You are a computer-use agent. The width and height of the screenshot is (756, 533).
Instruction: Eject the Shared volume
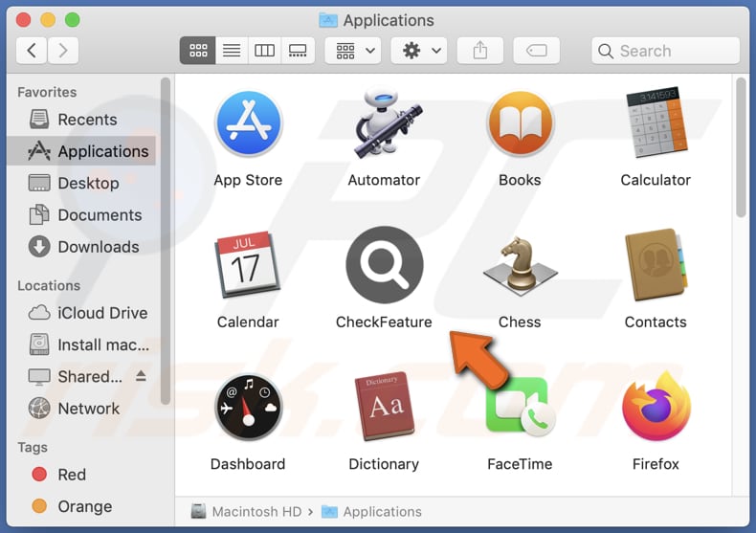coord(141,376)
